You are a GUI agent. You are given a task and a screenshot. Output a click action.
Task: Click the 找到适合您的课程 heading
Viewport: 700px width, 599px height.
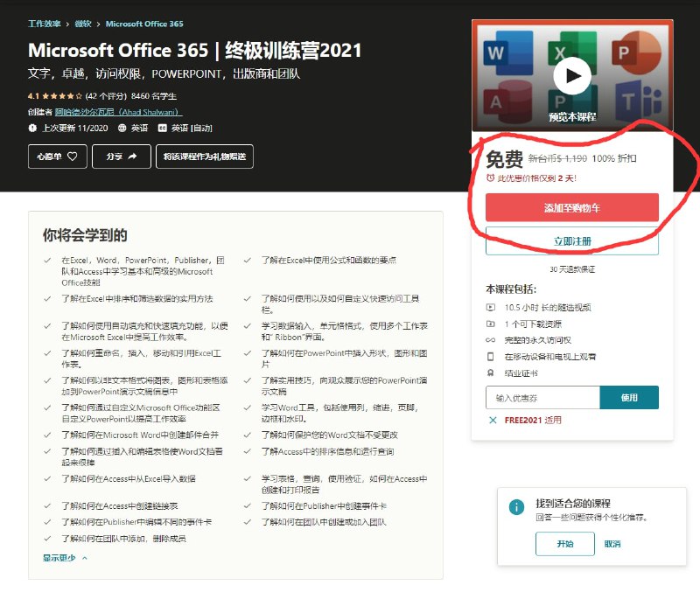(x=573, y=504)
